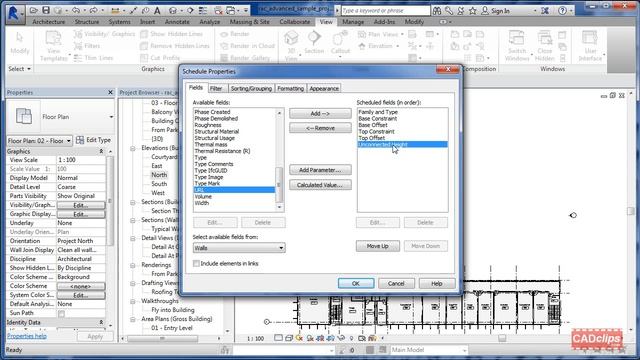Click the Aligned Dimension icon
The height and width of the screenshot is (360, 640).
tap(133, 10)
